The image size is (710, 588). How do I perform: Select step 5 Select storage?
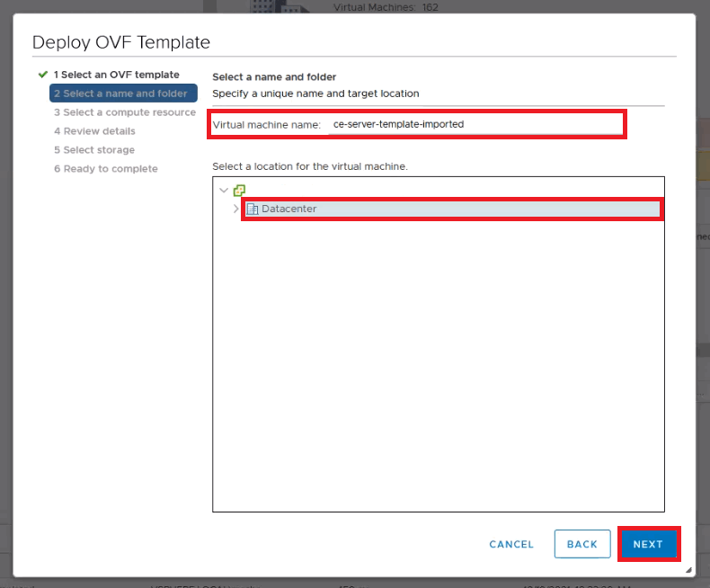(94, 150)
